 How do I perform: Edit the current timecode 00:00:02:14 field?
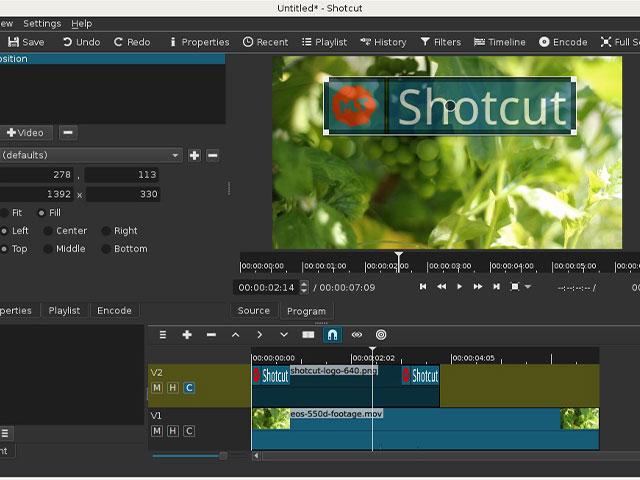pos(266,287)
